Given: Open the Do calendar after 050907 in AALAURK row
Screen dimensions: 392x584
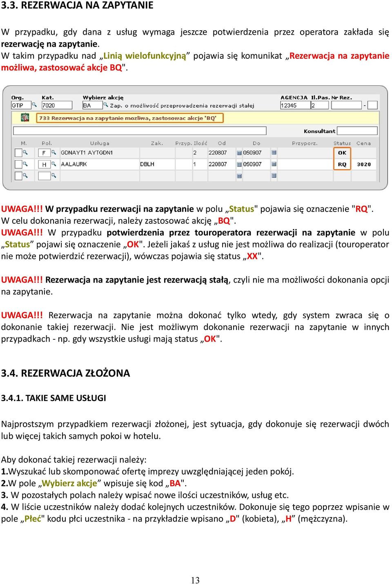Looking at the screenshot, I should click(274, 164).
